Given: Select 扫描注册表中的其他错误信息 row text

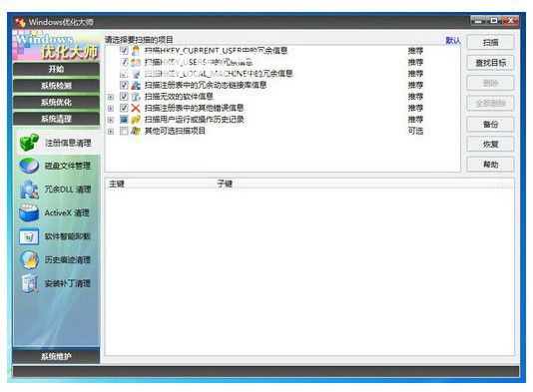Looking at the screenshot, I should tap(194, 108).
